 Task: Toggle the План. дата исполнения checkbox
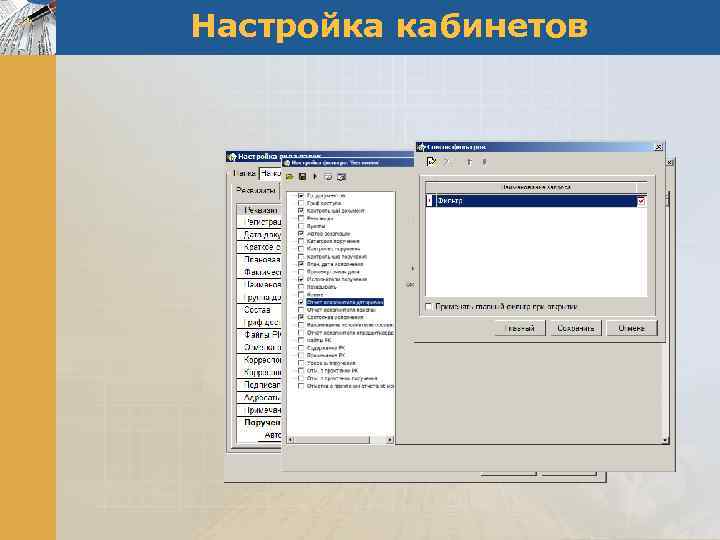tap(301, 264)
